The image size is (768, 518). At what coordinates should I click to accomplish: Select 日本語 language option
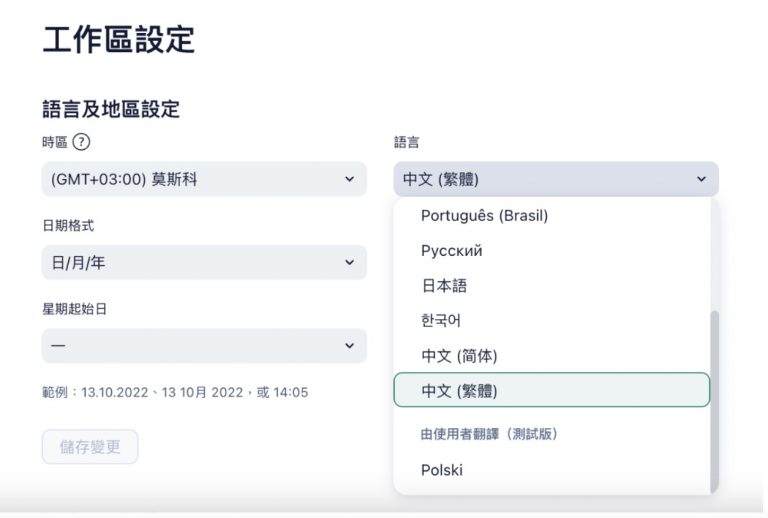444,285
